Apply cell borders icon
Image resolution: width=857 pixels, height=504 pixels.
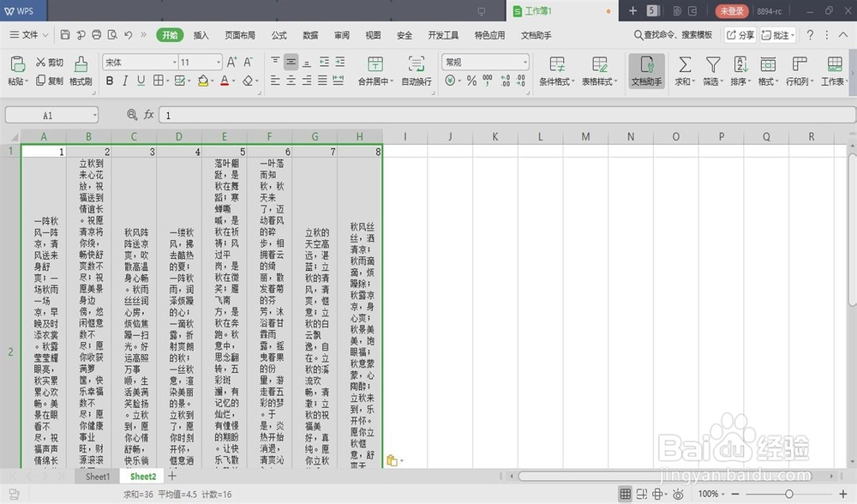[x=158, y=81]
